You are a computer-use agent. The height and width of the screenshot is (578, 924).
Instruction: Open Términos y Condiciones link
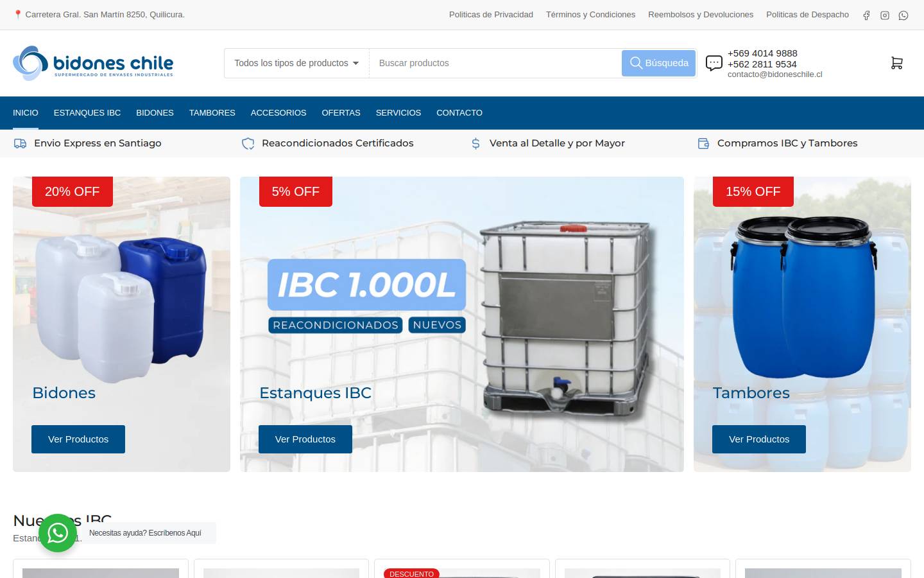tap(590, 15)
